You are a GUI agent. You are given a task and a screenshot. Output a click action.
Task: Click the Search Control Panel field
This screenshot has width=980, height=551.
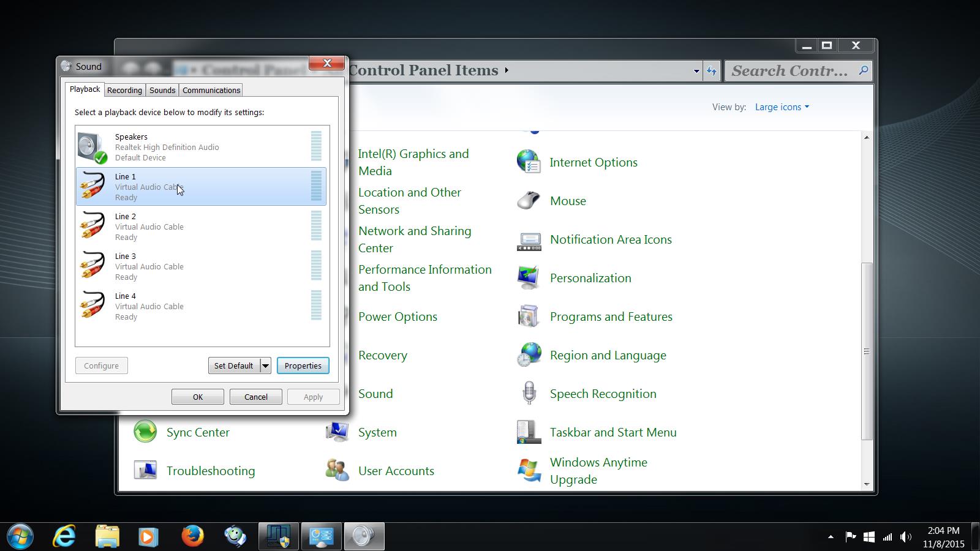click(790, 71)
